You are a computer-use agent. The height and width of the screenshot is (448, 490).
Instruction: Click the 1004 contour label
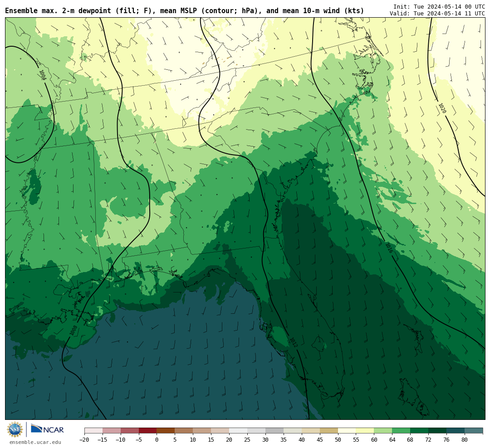point(43,75)
